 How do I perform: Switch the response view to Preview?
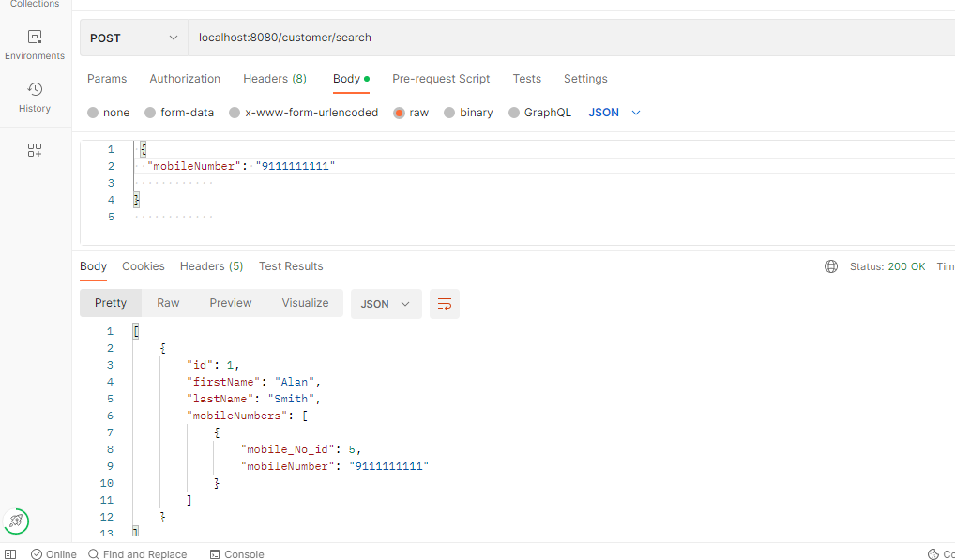pos(231,303)
